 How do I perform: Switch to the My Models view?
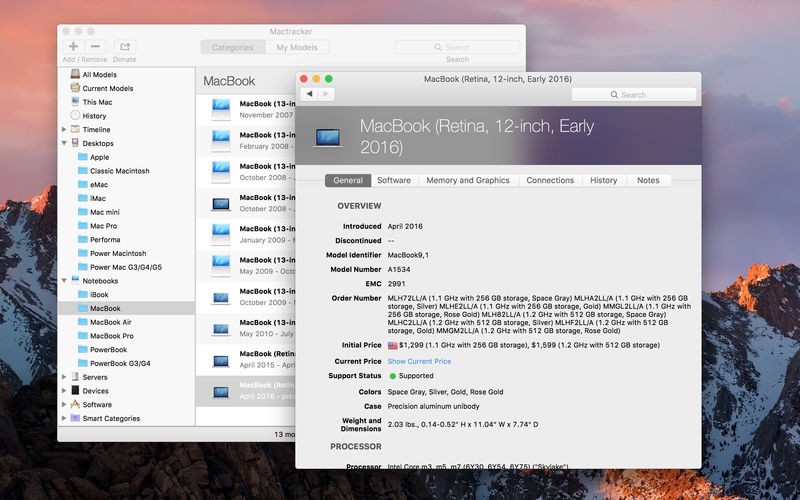click(297, 47)
